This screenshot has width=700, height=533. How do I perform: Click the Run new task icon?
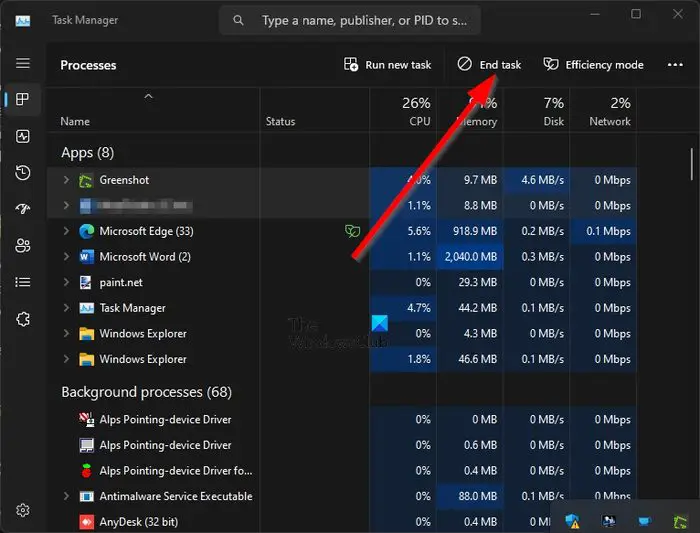pos(351,64)
